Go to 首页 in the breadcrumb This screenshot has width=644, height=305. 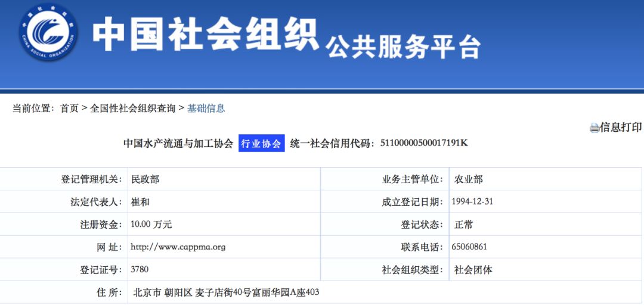69,108
